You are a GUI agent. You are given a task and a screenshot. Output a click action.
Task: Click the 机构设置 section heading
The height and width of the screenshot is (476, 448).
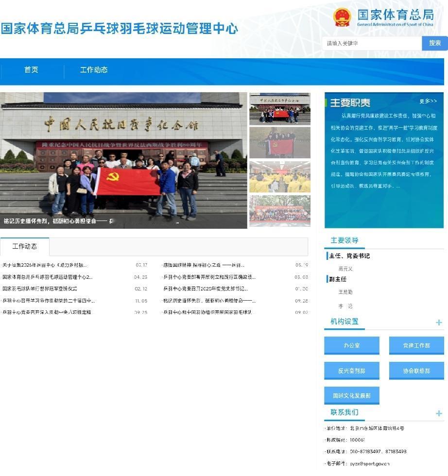[x=345, y=322]
